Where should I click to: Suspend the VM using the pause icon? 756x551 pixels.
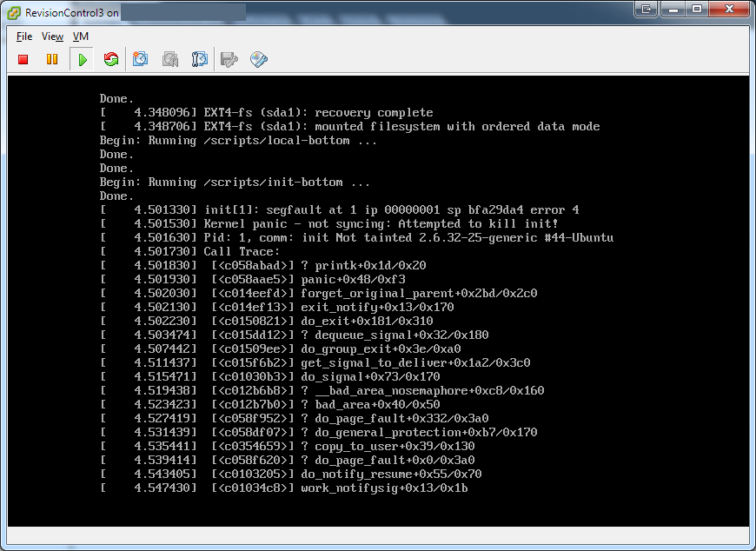point(52,59)
